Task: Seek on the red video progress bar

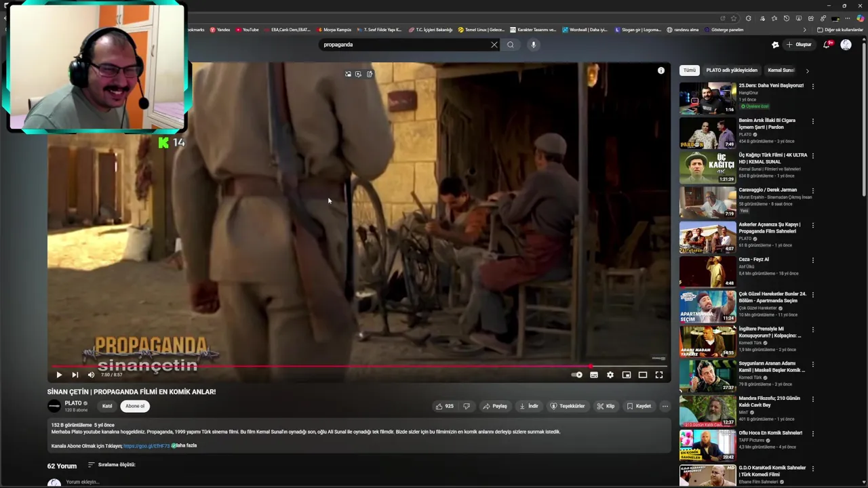Action: tap(359, 367)
